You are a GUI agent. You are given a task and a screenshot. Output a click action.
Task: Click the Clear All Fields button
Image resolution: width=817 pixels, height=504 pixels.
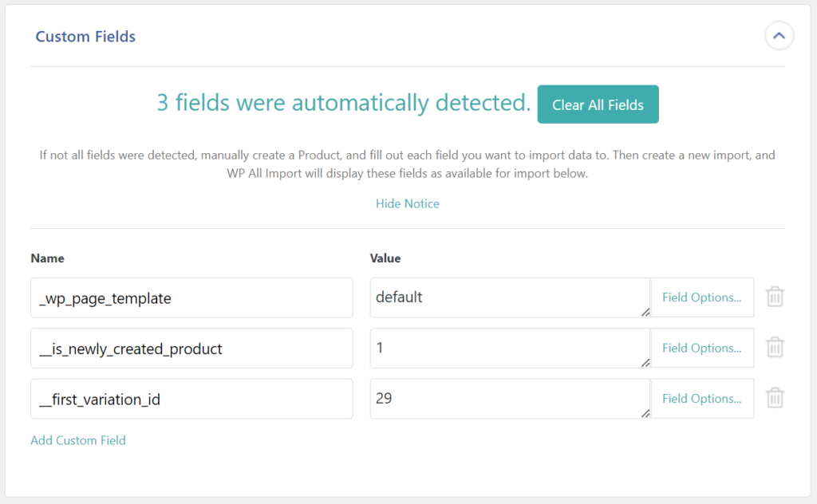[x=598, y=104]
